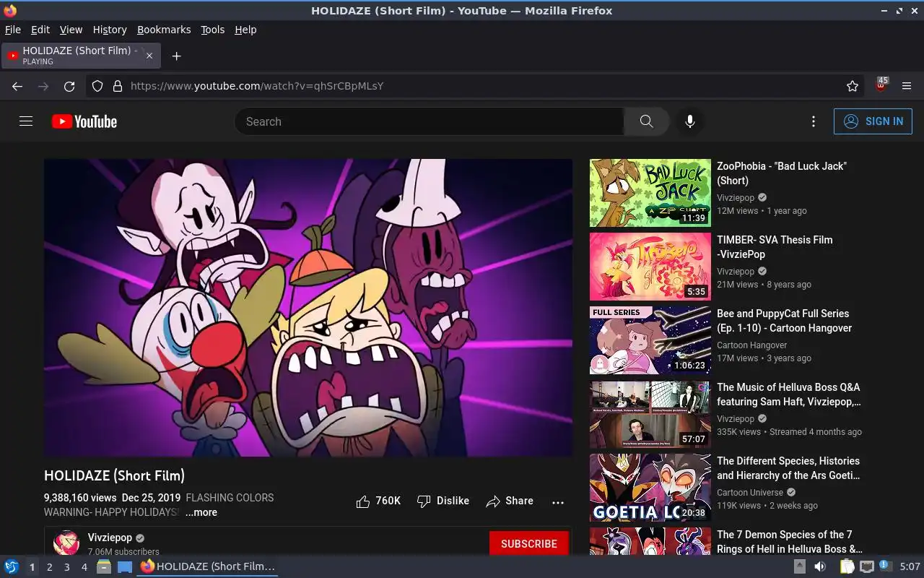The width and height of the screenshot is (924, 578).
Task: Start voice search with microphone icon
Action: (690, 121)
